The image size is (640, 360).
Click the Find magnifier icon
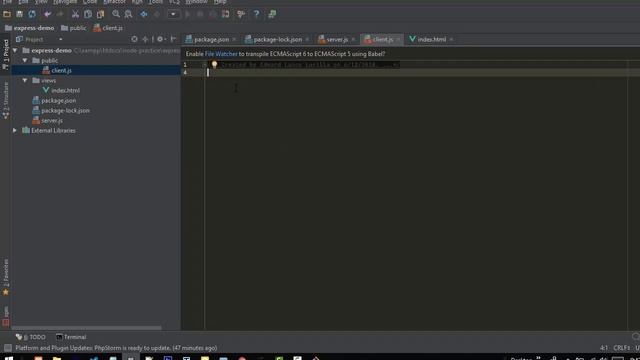[116, 14]
